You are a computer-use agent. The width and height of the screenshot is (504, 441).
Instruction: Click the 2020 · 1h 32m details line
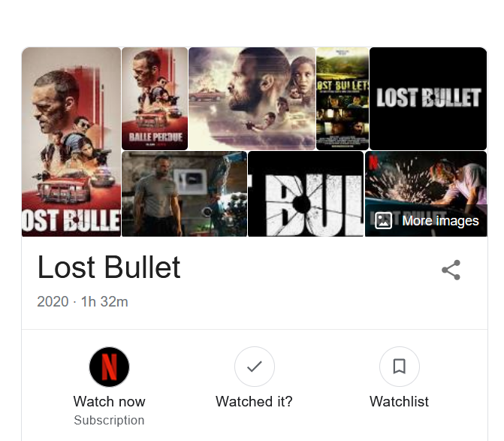pyautogui.click(x=83, y=302)
